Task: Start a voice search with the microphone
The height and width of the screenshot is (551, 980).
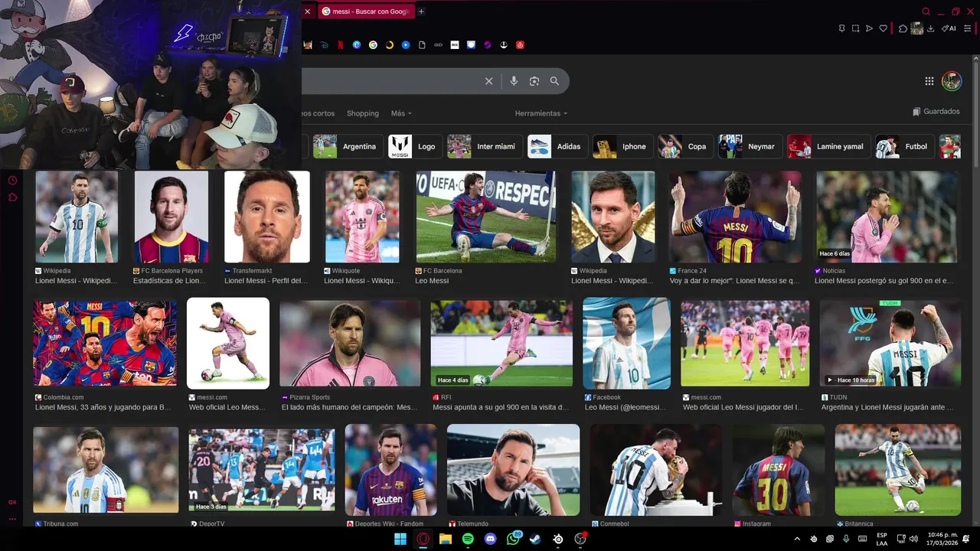Action: click(514, 81)
